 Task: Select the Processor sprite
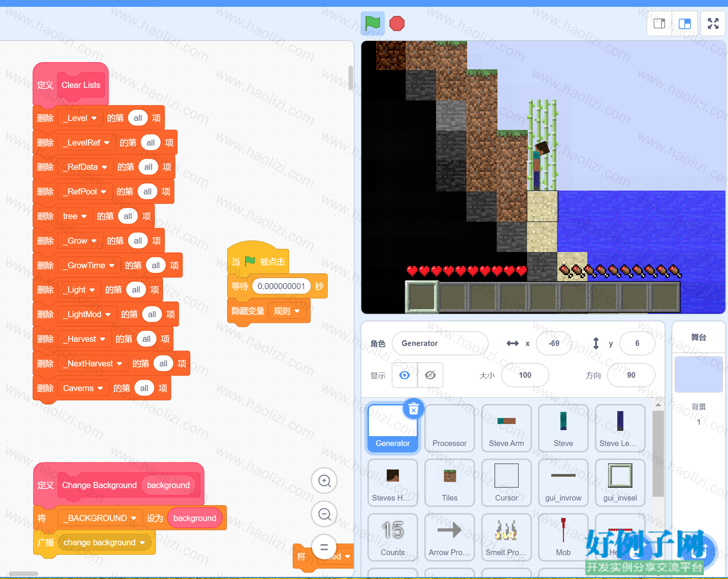450,428
